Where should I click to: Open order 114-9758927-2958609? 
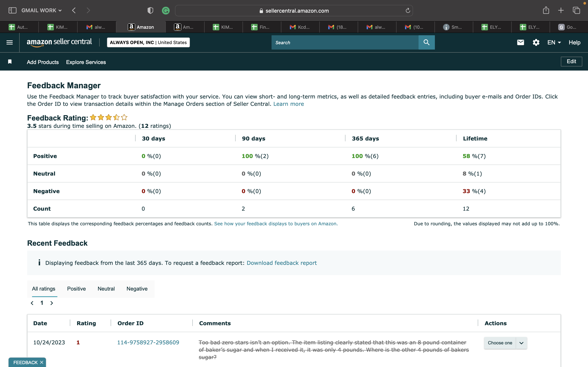coord(148,342)
